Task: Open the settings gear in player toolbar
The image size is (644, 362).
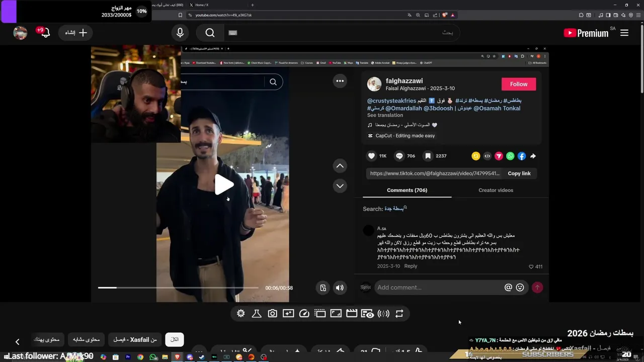Action: pyautogui.click(x=241, y=314)
